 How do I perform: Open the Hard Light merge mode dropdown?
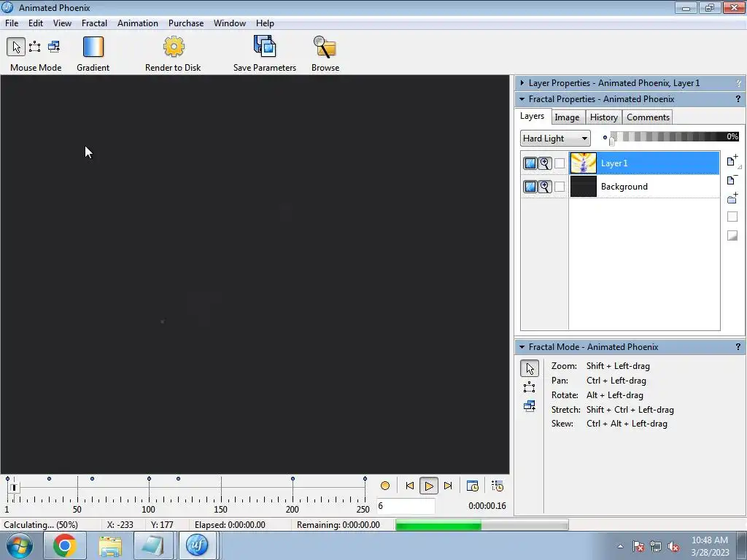(x=555, y=138)
